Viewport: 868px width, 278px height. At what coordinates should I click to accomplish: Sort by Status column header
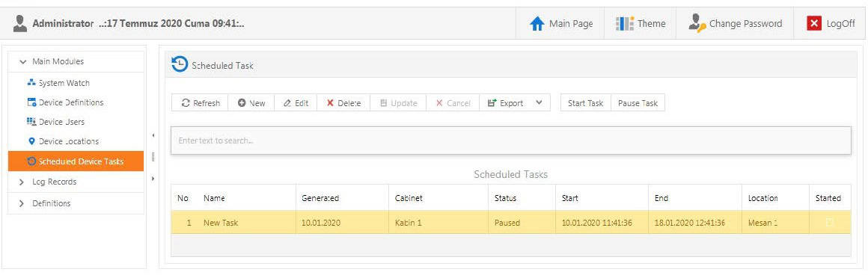click(x=522, y=198)
